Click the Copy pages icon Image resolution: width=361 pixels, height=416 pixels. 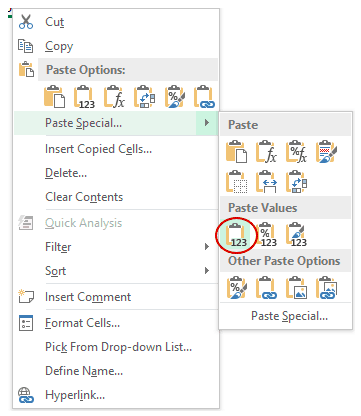pyautogui.click(x=26, y=46)
